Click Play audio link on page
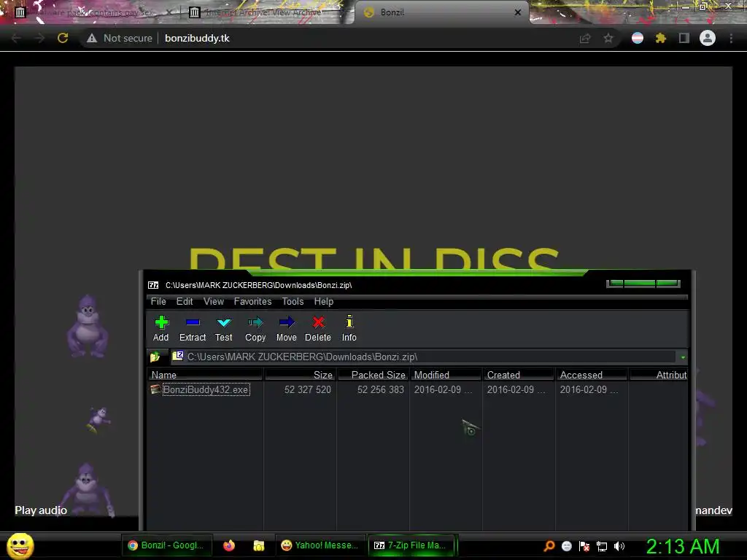The height and width of the screenshot is (560, 747). (x=41, y=510)
